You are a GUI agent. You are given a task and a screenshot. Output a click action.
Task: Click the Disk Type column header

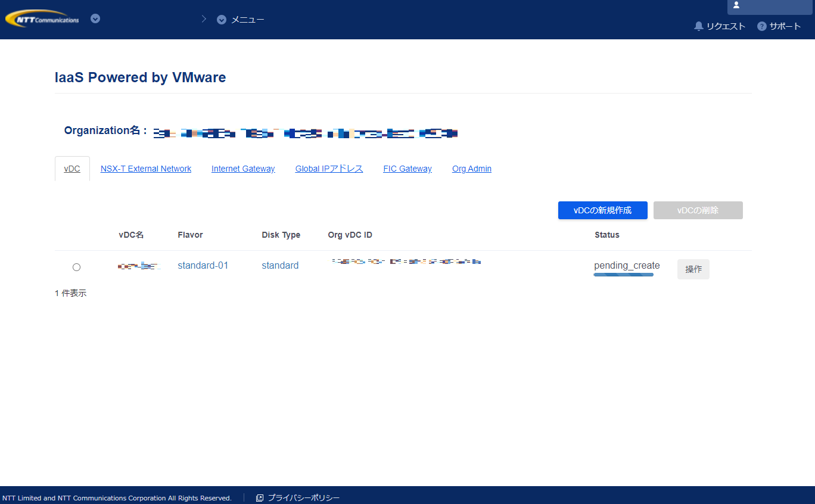click(x=281, y=235)
